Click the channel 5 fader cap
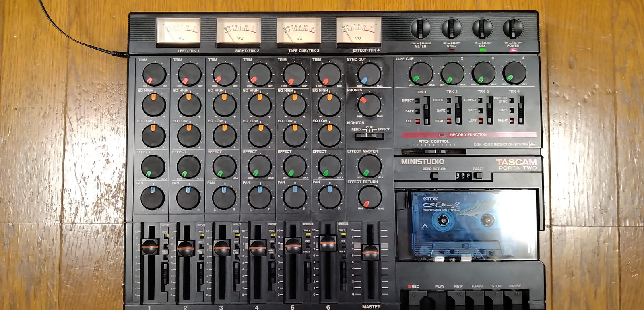 [x=293, y=245]
